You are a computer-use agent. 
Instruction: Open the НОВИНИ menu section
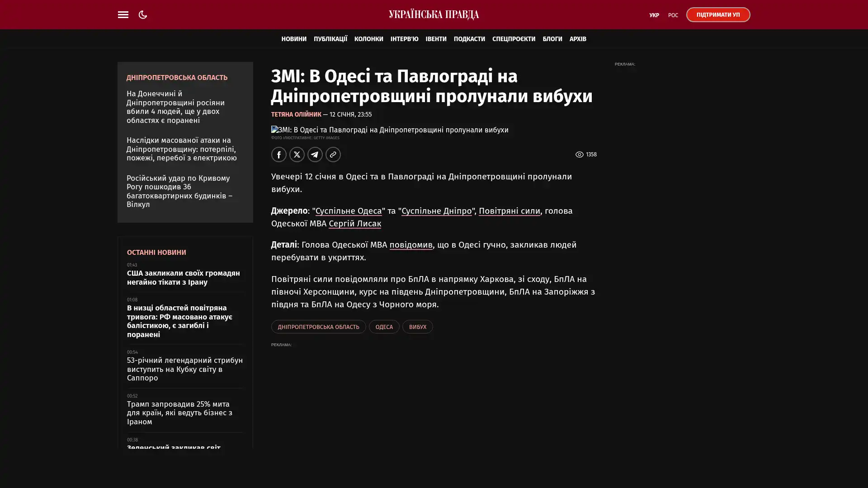pos(294,39)
